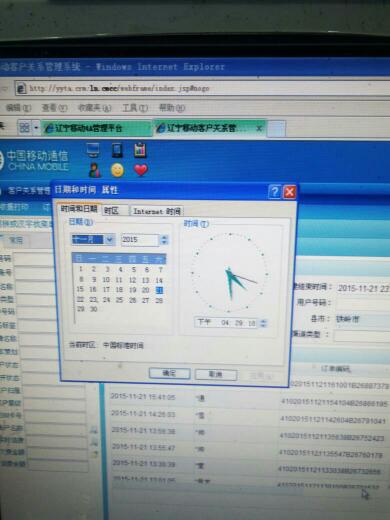The image size is (390, 520).
Task: Select day 10 in the calendar
Action: tap(106, 279)
